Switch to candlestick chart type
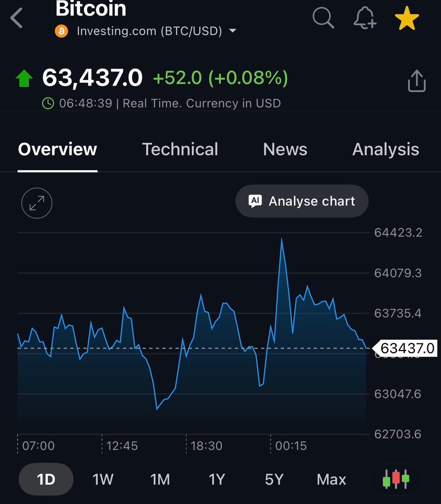 coord(396,479)
